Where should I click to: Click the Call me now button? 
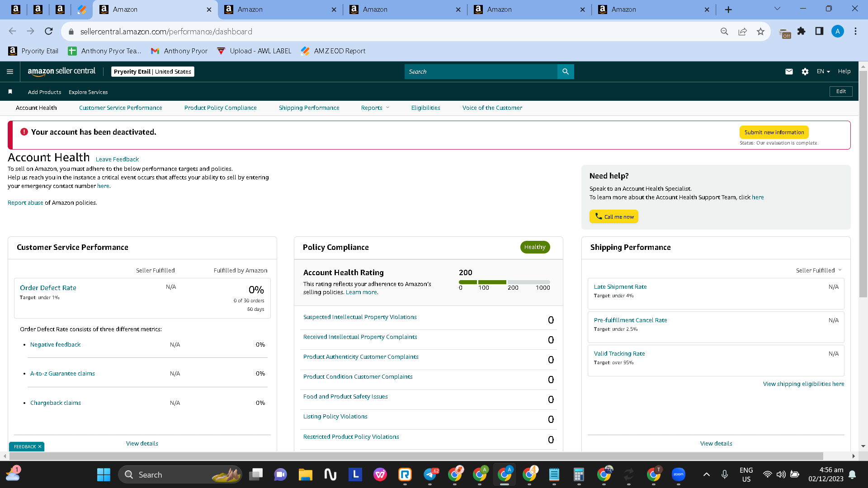614,216
